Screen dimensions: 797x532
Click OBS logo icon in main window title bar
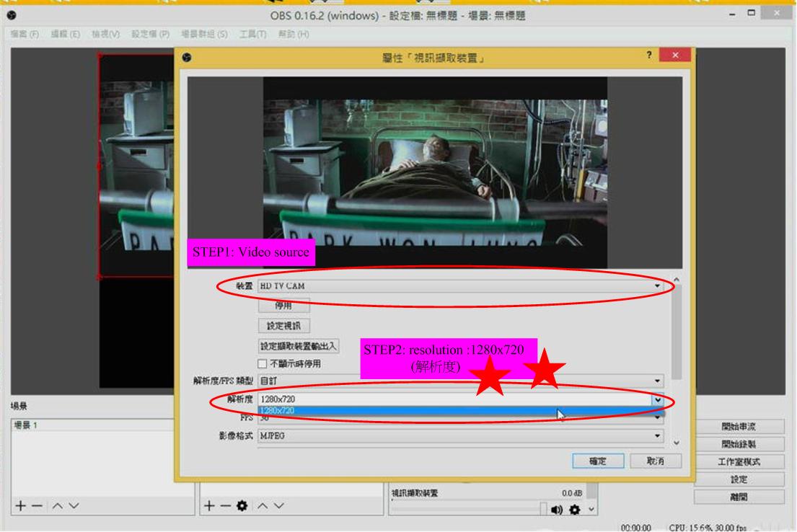[x=12, y=15]
